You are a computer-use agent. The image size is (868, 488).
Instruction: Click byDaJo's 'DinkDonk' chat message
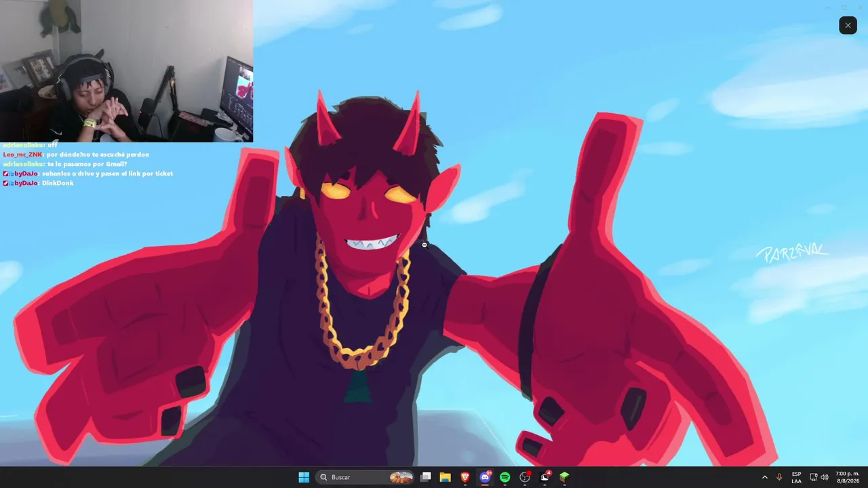[x=38, y=183]
